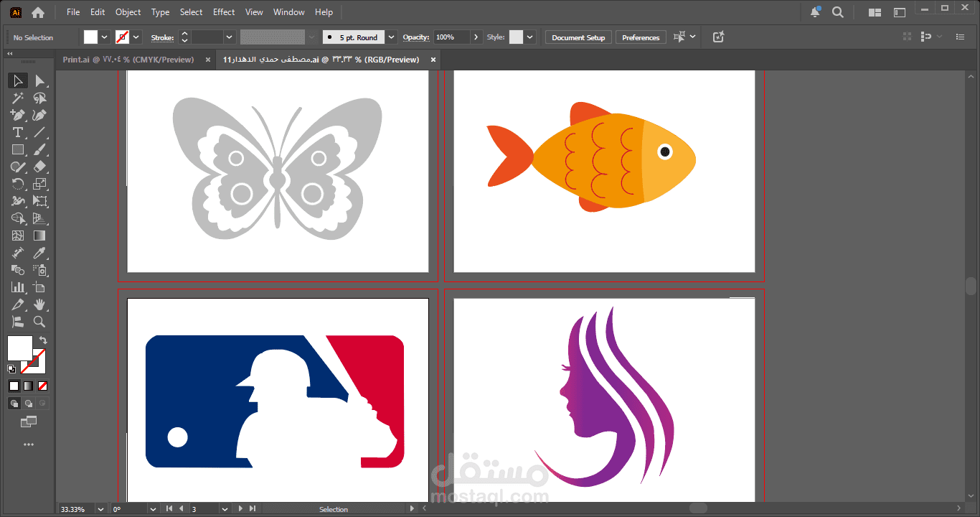Set paint mode to Gradient
Screen dimensions: 980x517
coord(28,386)
